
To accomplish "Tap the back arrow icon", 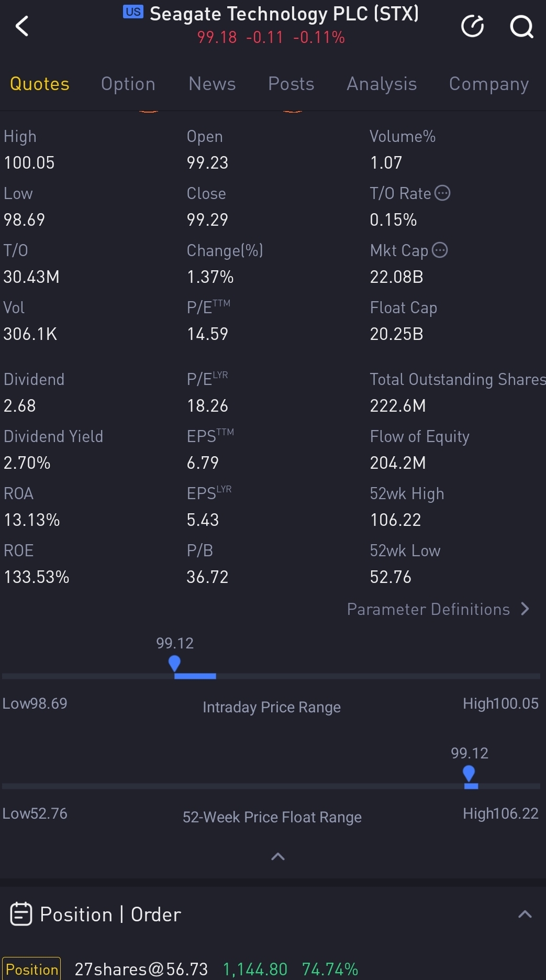I will coord(22,26).
